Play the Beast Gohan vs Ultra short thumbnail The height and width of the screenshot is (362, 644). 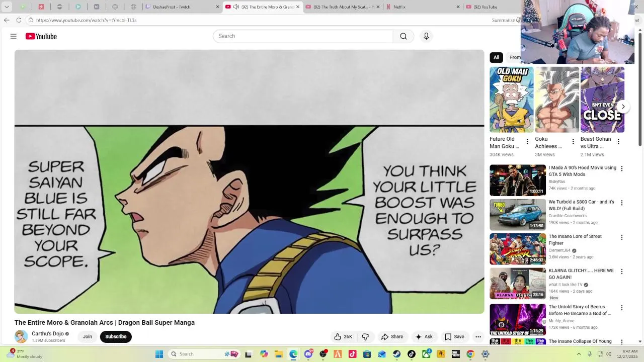click(602, 100)
